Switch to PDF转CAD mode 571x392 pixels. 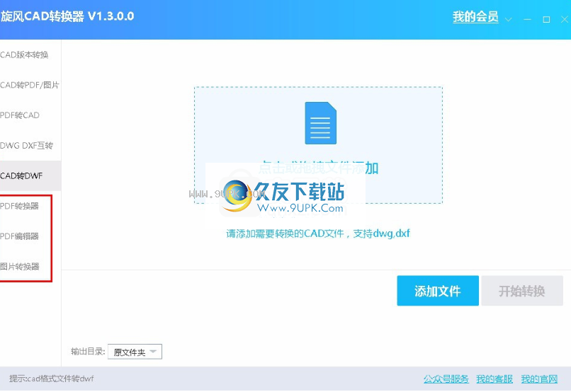(20, 115)
